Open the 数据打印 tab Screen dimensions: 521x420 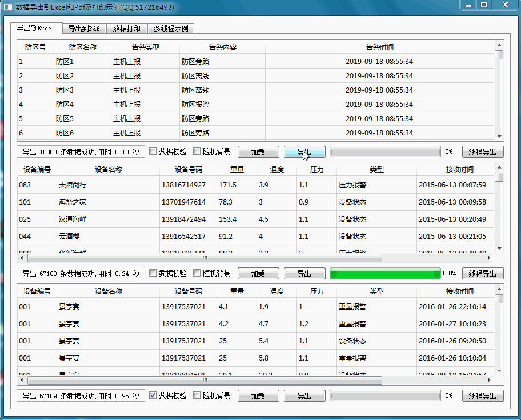127,28
